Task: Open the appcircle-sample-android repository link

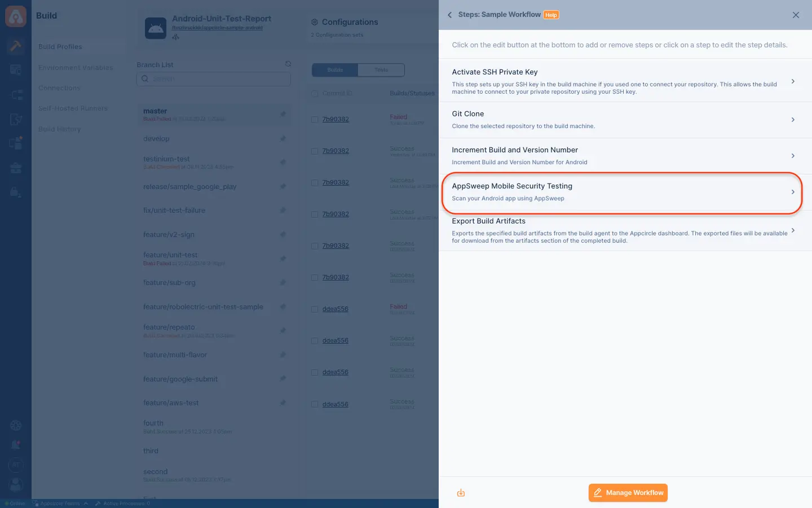Action: coord(217,28)
